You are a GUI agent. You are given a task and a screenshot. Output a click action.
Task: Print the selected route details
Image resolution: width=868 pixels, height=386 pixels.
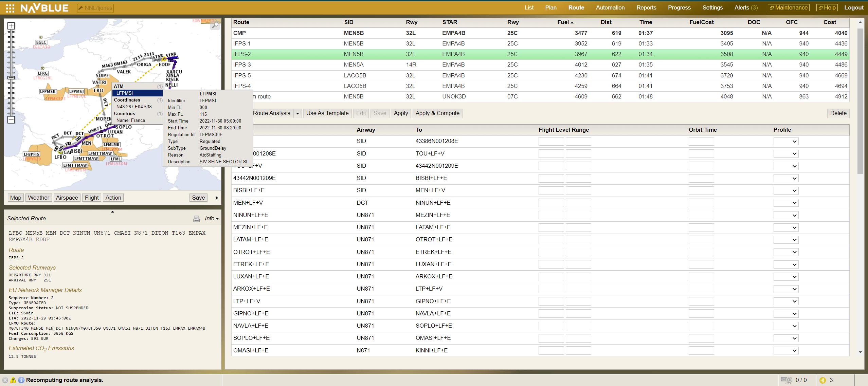click(196, 219)
